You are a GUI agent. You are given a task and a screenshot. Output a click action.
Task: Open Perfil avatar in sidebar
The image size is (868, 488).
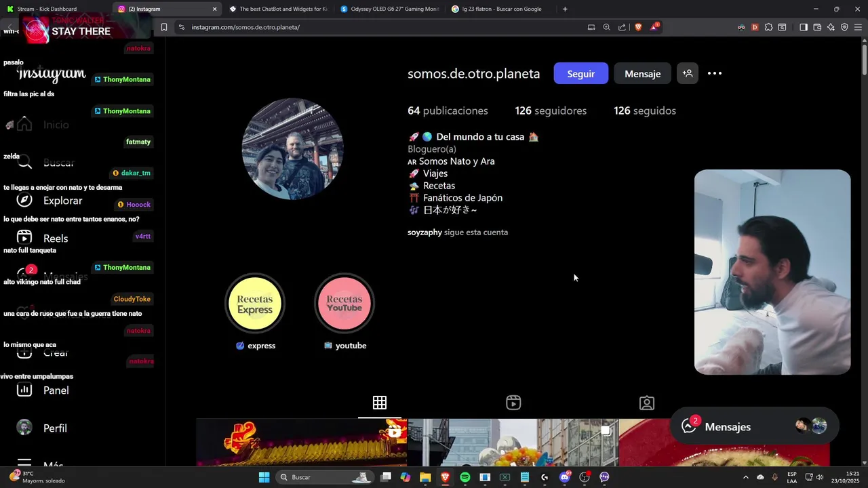tap(24, 428)
